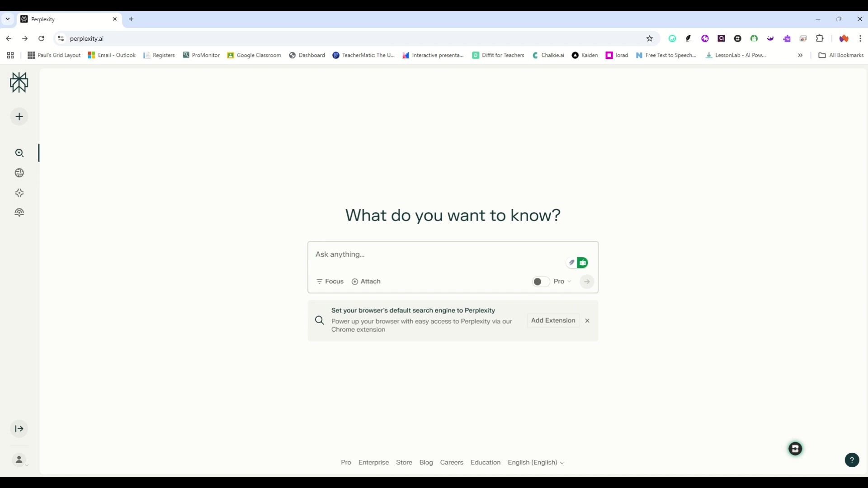Open Iorad bookmark
The width and height of the screenshot is (868, 488).
pyautogui.click(x=617, y=55)
